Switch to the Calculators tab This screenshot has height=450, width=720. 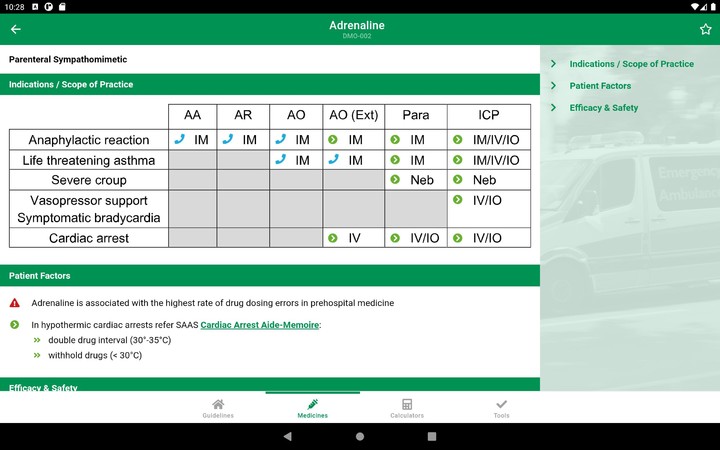(x=407, y=408)
